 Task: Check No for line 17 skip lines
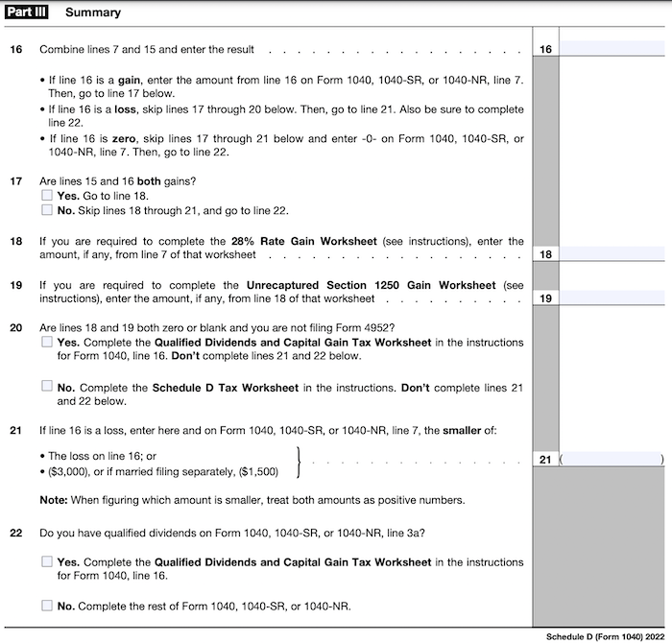(x=47, y=210)
